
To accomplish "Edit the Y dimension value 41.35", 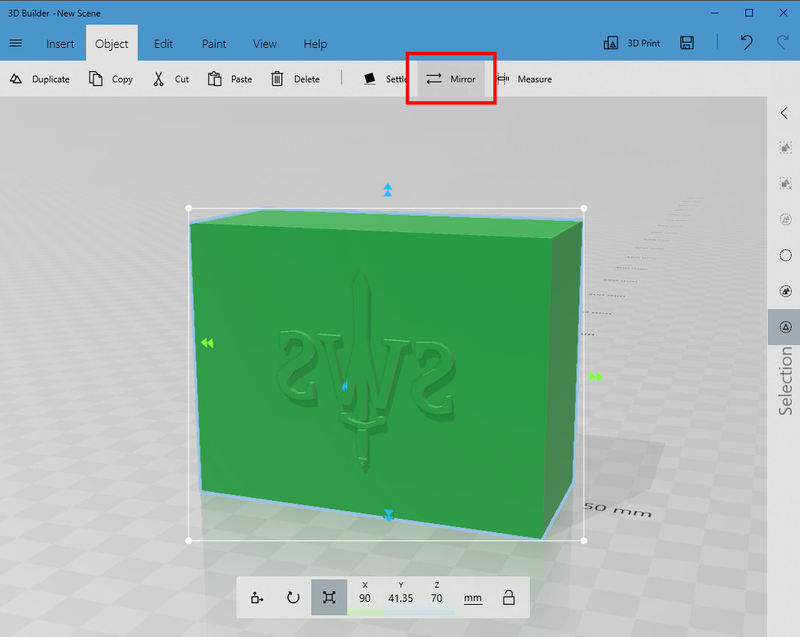I will 401,598.
